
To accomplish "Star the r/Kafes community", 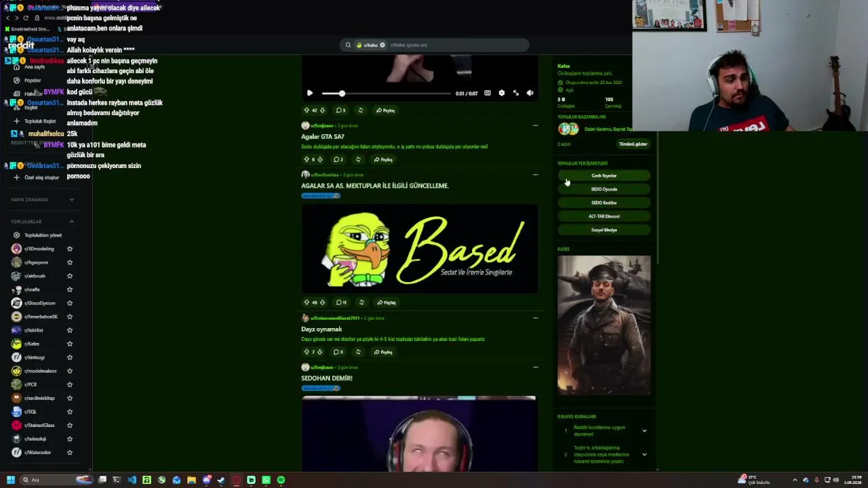I will (x=70, y=344).
